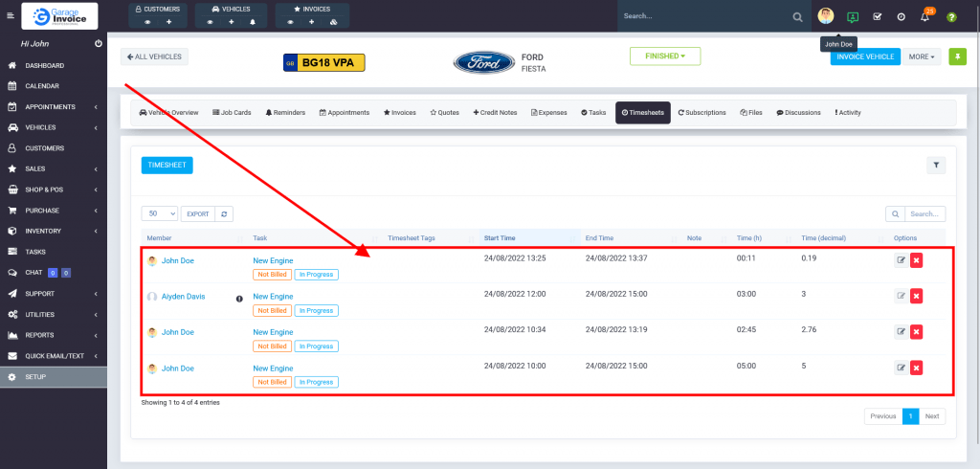Switch to the Subscriptions tab
The height and width of the screenshot is (469, 980).
(702, 113)
